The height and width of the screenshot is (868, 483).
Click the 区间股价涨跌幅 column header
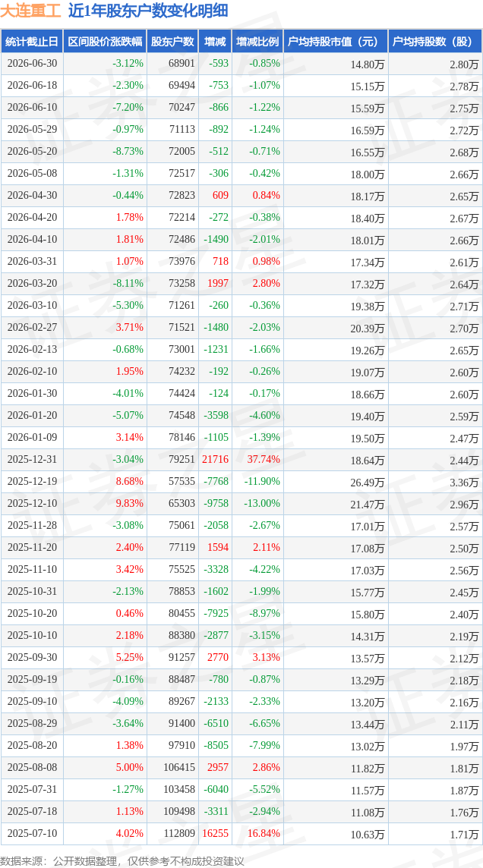tap(105, 42)
